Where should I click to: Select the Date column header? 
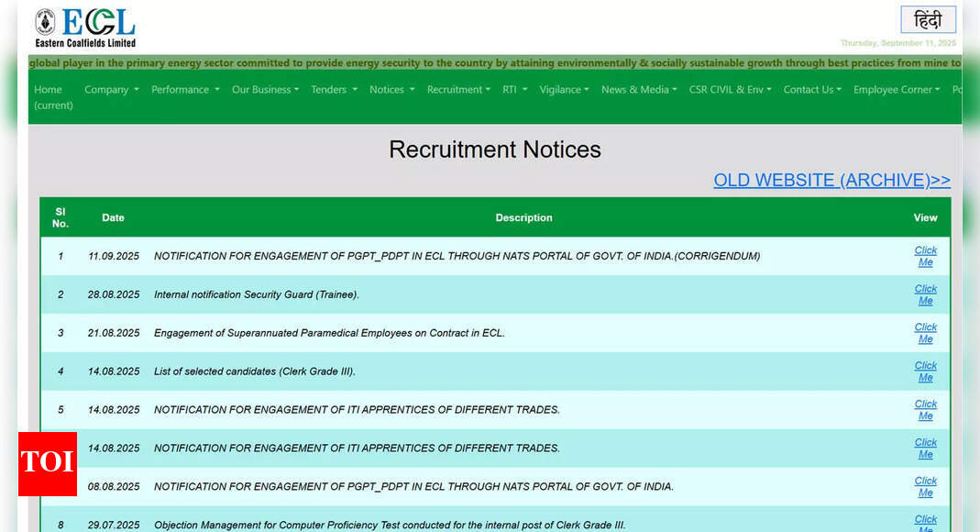pos(113,217)
